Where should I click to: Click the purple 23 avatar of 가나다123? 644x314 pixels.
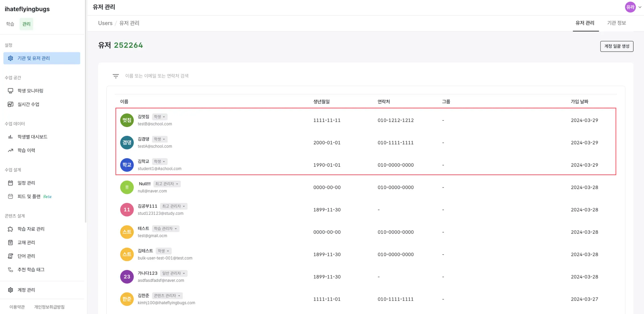point(127,277)
